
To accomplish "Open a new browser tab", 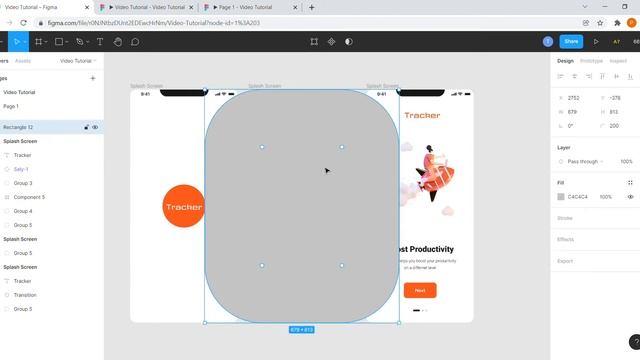I will pyautogui.click(x=311, y=7).
